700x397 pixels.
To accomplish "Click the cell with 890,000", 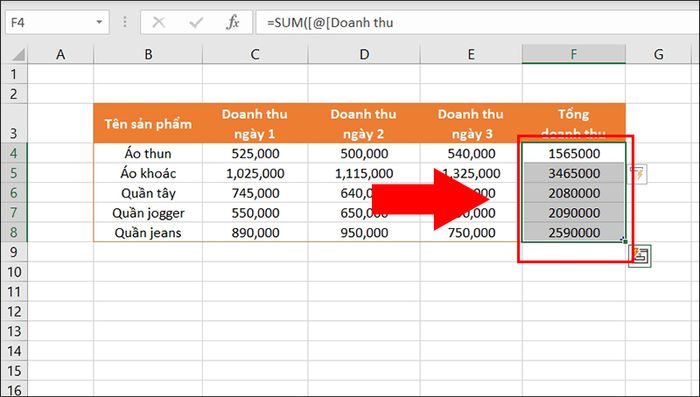I will point(255,232).
